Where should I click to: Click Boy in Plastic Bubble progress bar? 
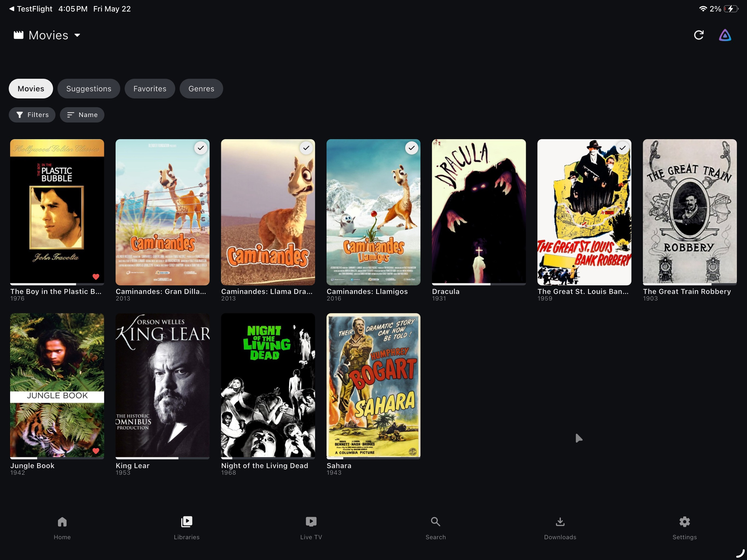57,284
